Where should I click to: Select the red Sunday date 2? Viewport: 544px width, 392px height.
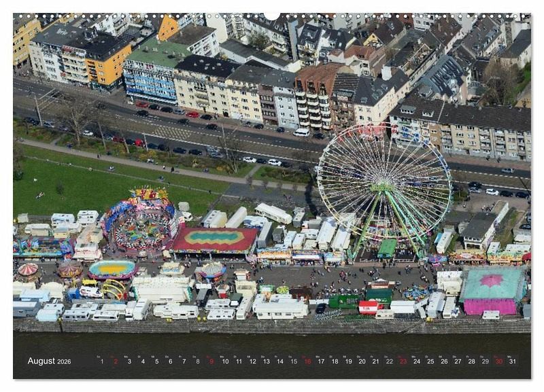[x=116, y=361]
